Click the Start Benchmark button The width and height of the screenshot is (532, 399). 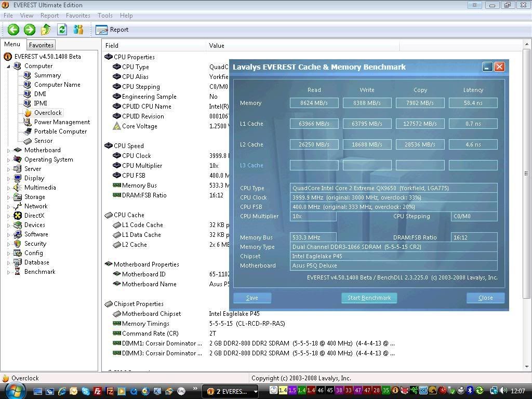pos(369,298)
